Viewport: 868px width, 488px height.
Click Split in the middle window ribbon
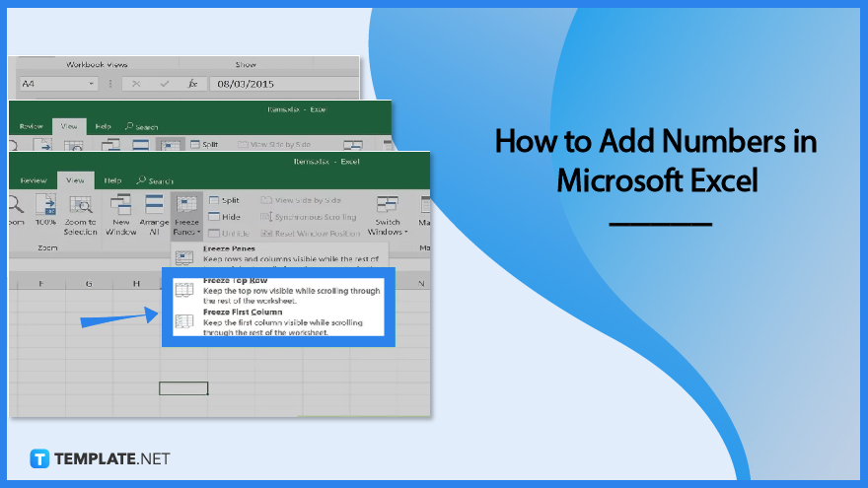204,144
